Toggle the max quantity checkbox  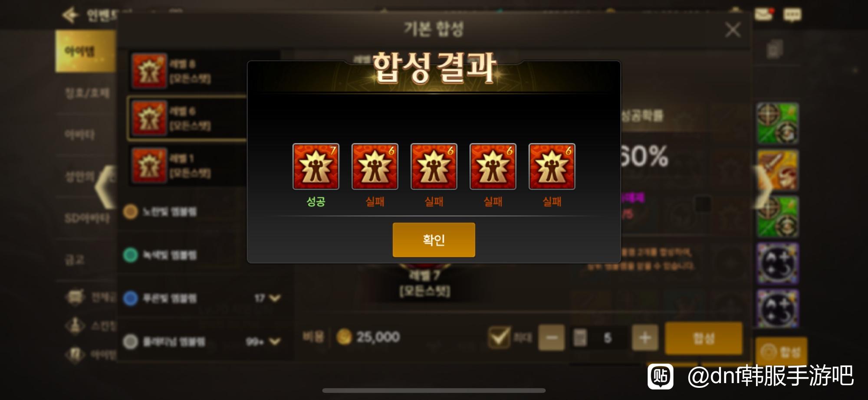coord(499,337)
